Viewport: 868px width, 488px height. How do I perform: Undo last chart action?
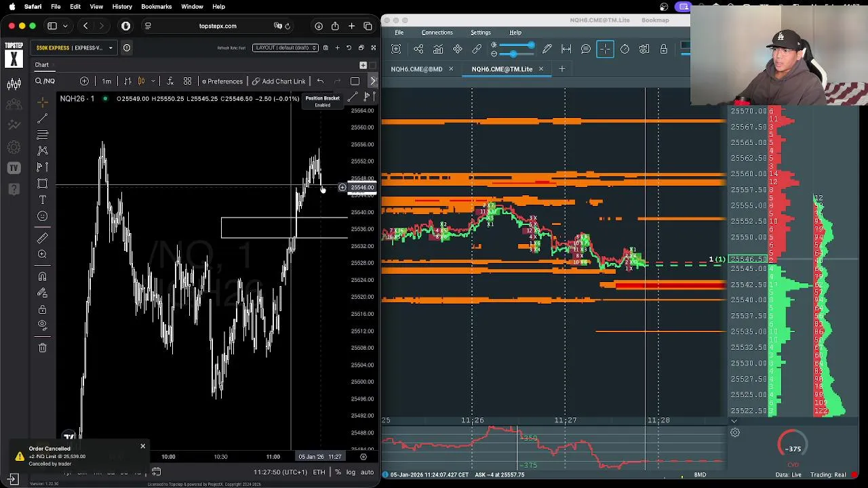[320, 81]
